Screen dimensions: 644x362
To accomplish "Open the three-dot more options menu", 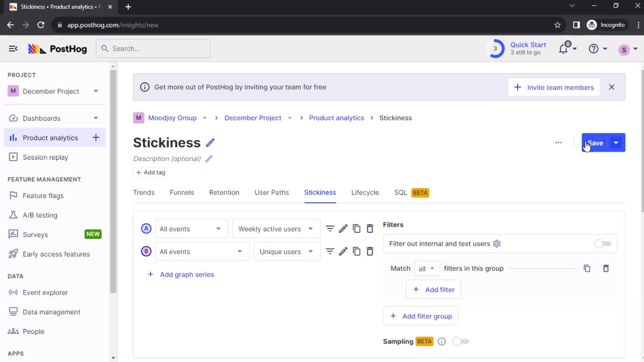I will (x=558, y=143).
